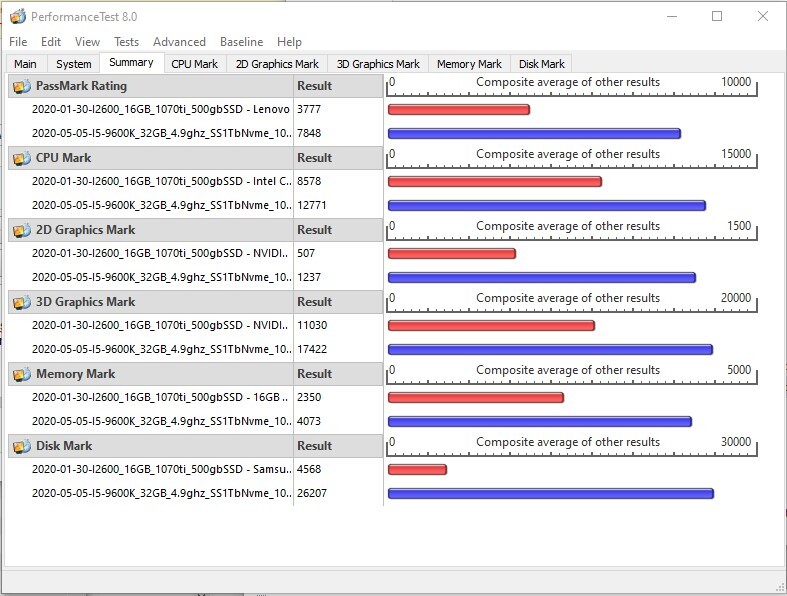Open the Advanced menu
Image resolution: width=787 pixels, height=596 pixels.
tap(179, 42)
